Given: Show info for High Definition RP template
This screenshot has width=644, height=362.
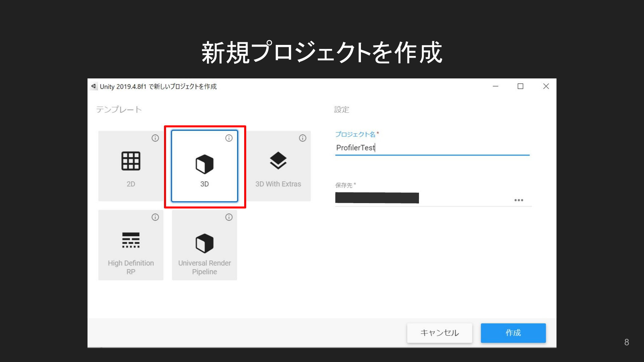Looking at the screenshot, I should pyautogui.click(x=155, y=217).
